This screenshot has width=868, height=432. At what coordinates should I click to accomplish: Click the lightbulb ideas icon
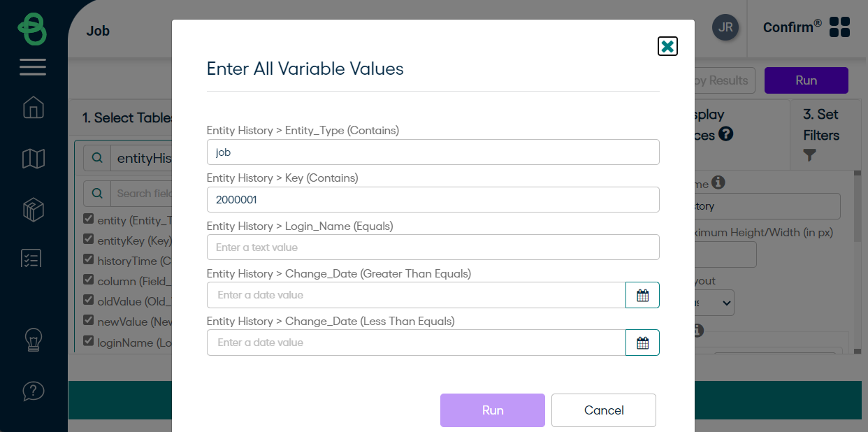coord(33,340)
